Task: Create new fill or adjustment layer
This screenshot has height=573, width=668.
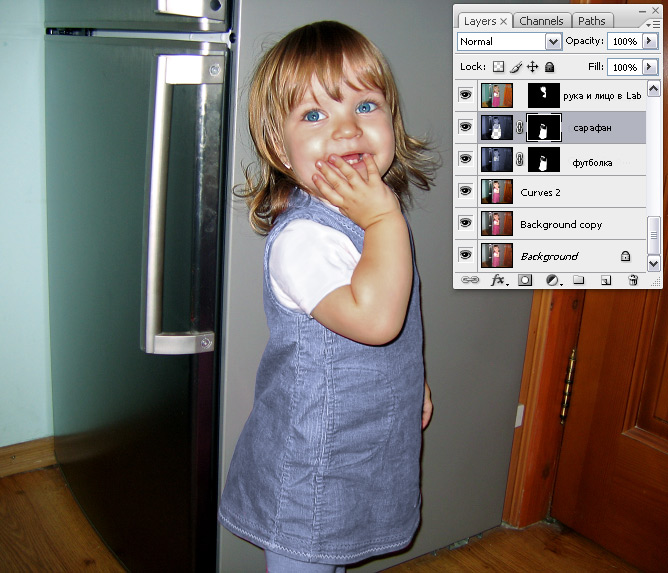Action: (553, 280)
